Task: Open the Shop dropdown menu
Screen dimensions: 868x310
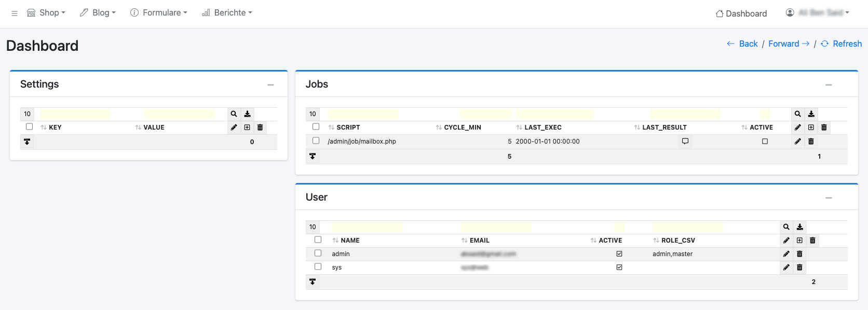Action: (46, 13)
